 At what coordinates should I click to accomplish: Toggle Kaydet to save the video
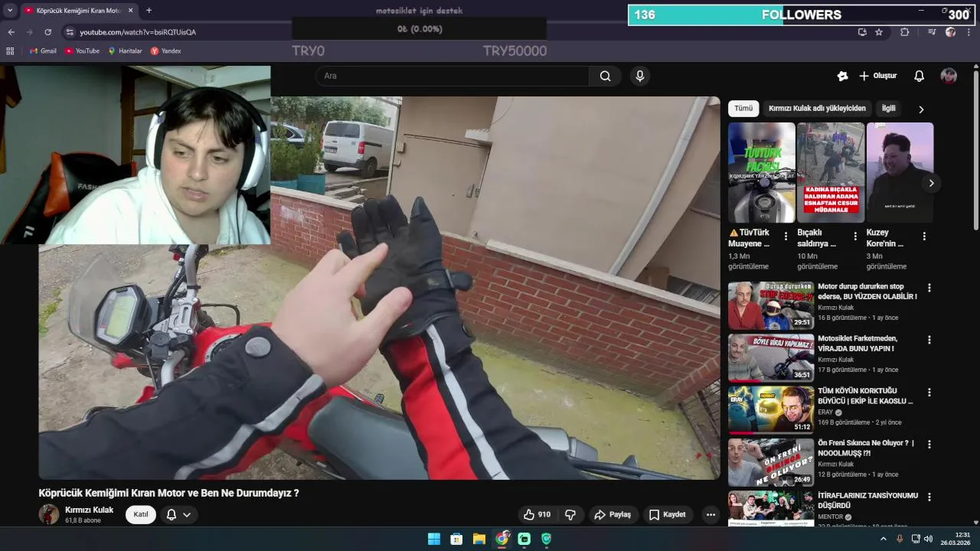[x=667, y=515]
